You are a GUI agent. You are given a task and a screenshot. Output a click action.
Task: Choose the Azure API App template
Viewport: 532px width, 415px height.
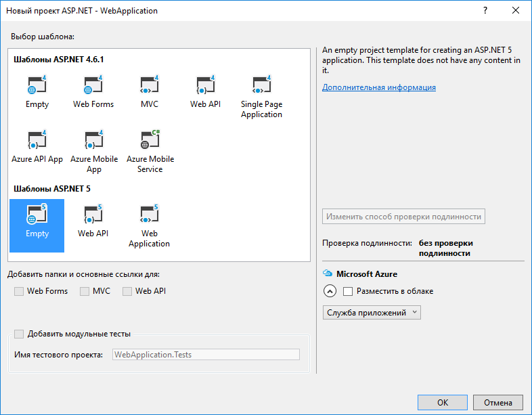pyautogui.click(x=37, y=141)
